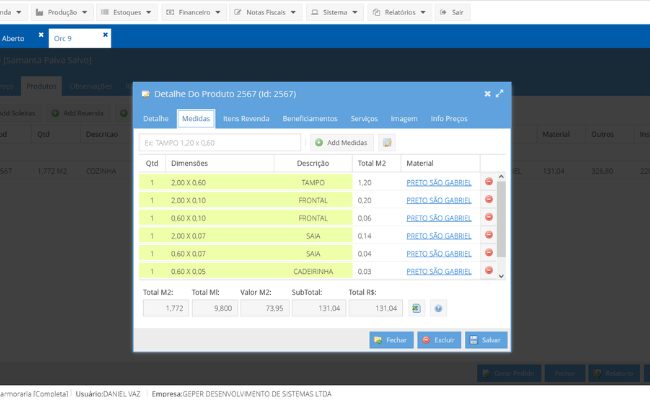Click the edit notes icon beside Add Medidas
Viewport: 650px width, 400px height.
(387, 143)
